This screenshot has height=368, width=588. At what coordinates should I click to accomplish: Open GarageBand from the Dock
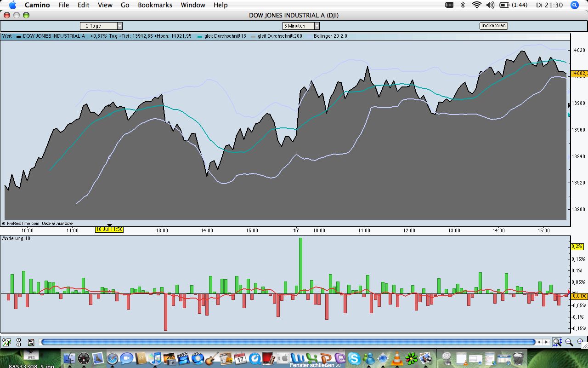tap(211, 358)
